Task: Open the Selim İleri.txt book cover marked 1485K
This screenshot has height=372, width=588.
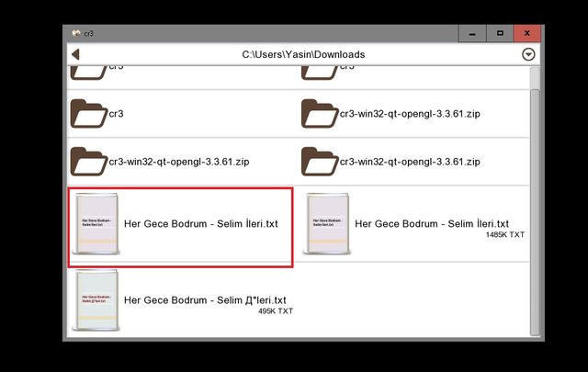Action: pyautogui.click(x=327, y=224)
